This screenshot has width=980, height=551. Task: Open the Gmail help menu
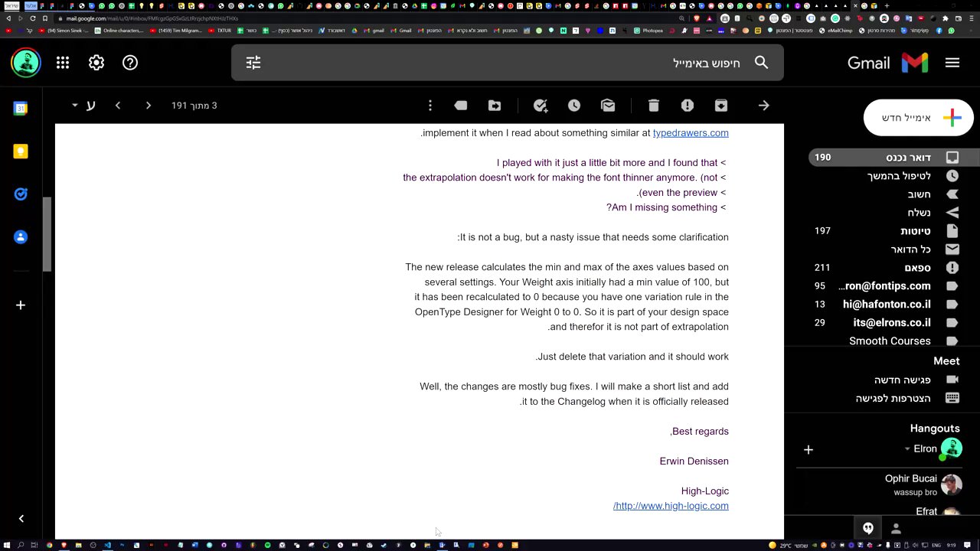tap(130, 63)
